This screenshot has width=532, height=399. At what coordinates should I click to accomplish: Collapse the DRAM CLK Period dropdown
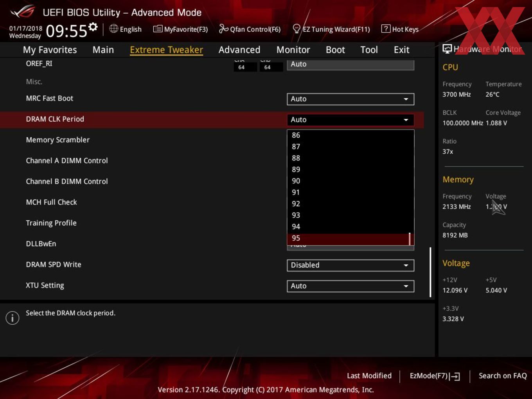[350, 120]
